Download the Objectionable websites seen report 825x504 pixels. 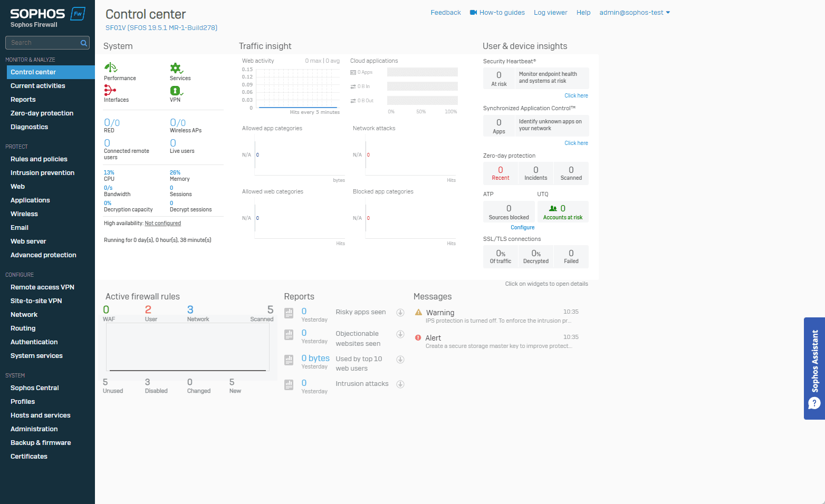point(400,334)
